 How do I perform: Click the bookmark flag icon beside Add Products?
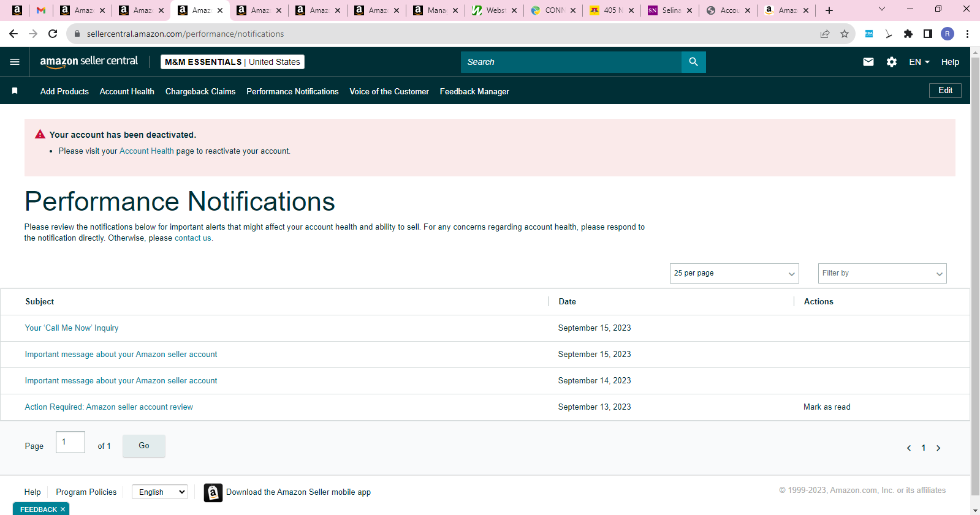click(15, 91)
